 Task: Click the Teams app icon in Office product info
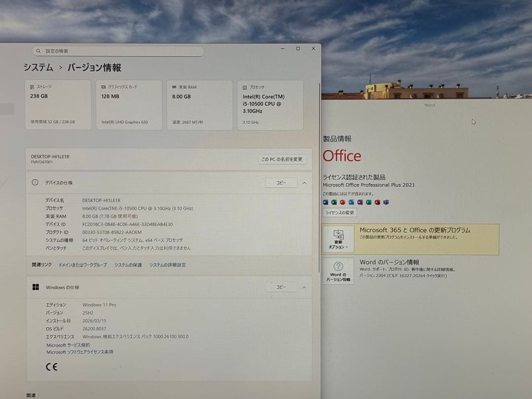pos(386,202)
